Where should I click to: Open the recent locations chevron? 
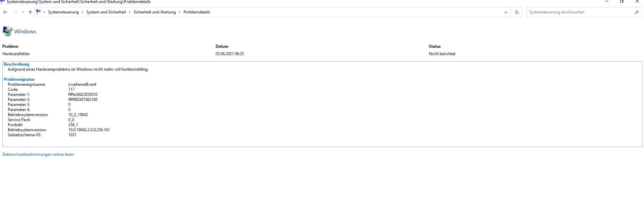point(23,12)
